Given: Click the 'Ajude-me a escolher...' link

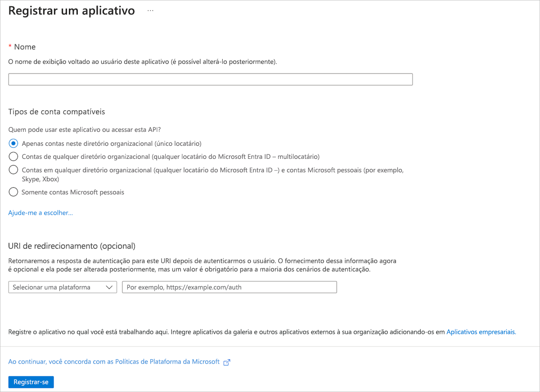Looking at the screenshot, I should pos(40,212).
